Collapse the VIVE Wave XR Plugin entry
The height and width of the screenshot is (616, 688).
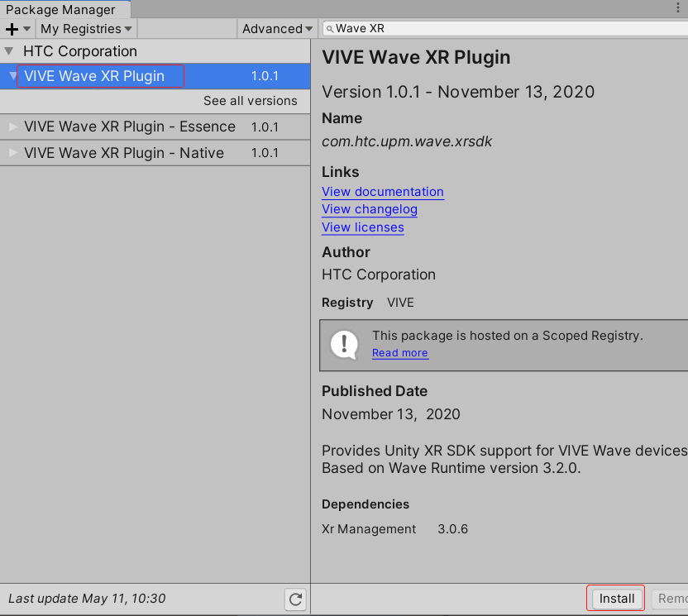pos(12,76)
